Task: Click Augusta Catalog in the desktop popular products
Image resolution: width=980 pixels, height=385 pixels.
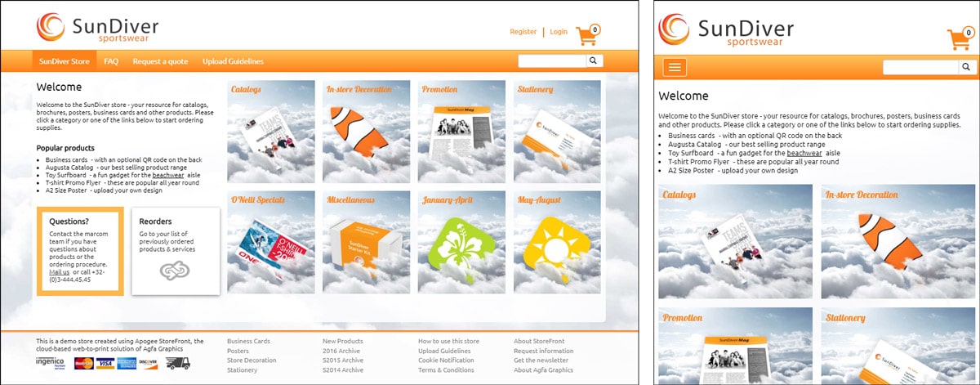Action: [x=69, y=168]
